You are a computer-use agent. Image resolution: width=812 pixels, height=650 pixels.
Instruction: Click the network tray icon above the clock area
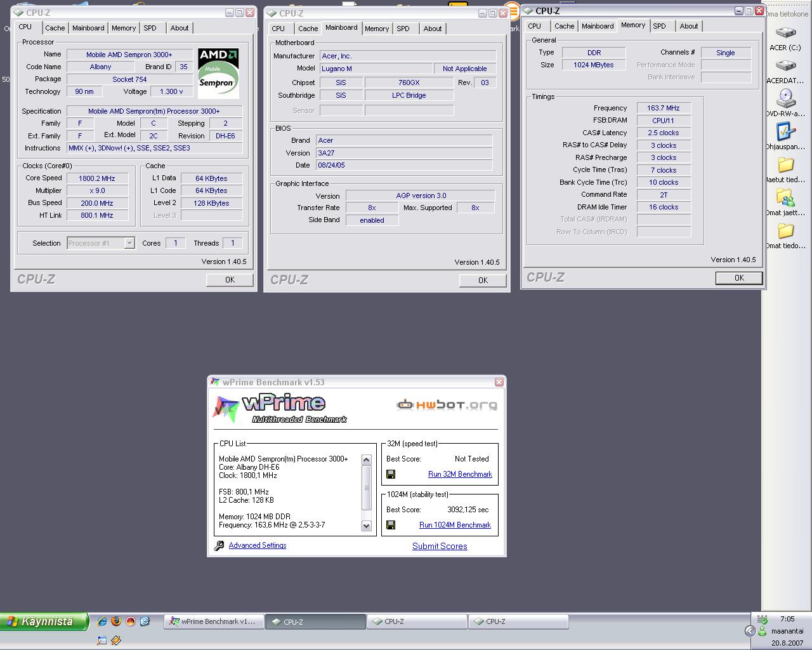tap(763, 620)
